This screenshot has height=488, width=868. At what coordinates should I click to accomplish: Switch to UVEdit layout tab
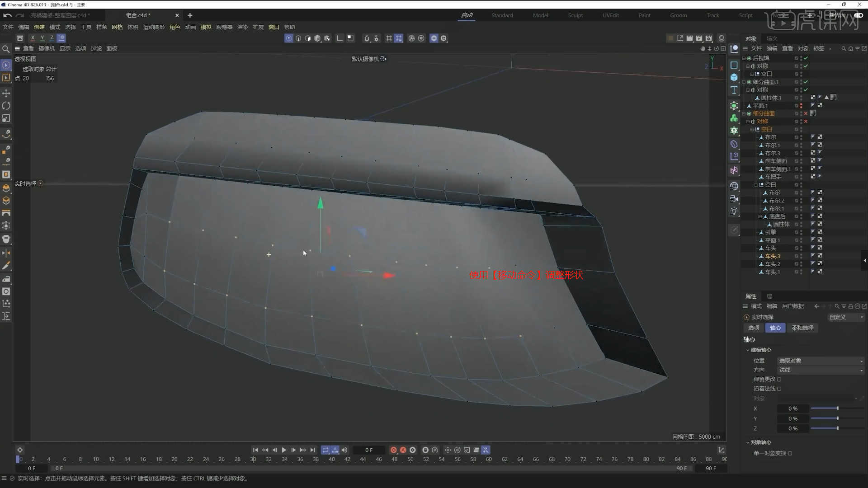611,15
